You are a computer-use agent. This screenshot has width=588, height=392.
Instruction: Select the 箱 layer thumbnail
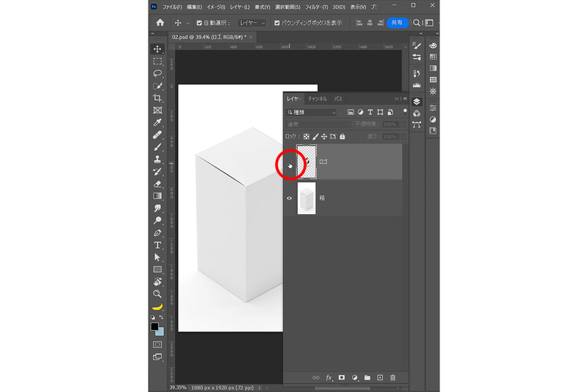(306, 198)
